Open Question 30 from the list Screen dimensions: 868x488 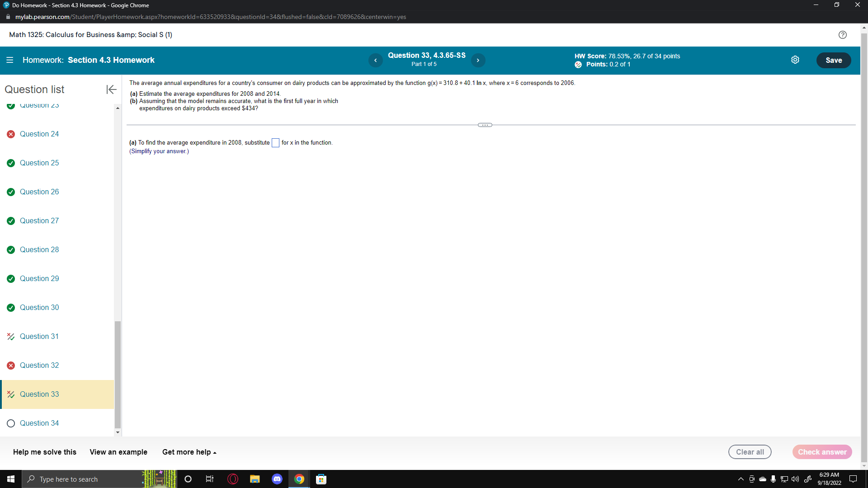point(39,307)
